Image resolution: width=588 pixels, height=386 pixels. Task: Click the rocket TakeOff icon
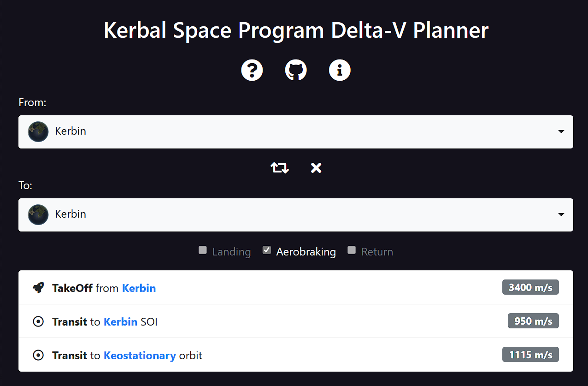pyautogui.click(x=39, y=287)
